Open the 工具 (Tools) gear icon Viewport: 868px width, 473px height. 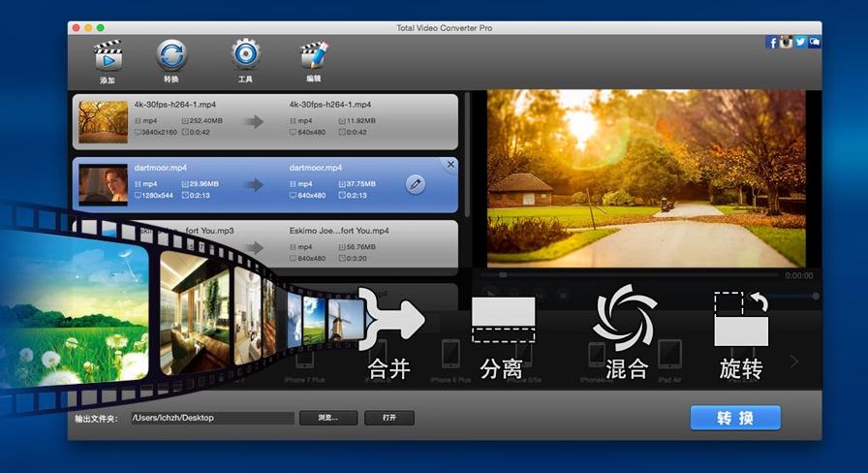(x=246, y=54)
